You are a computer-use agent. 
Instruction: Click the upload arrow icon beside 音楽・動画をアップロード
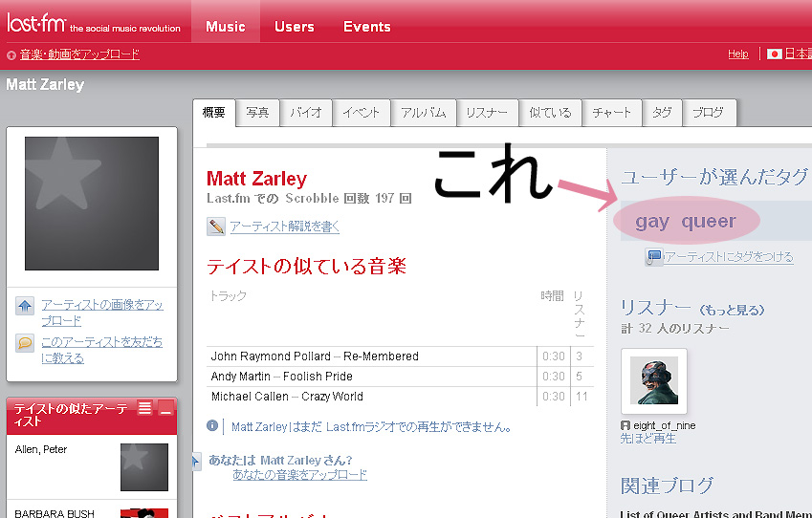[x=11, y=54]
